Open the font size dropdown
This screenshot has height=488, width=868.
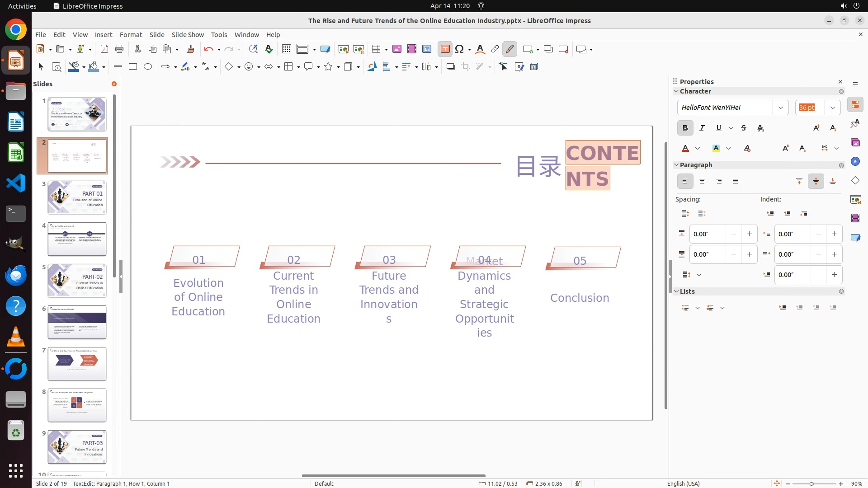click(832, 108)
